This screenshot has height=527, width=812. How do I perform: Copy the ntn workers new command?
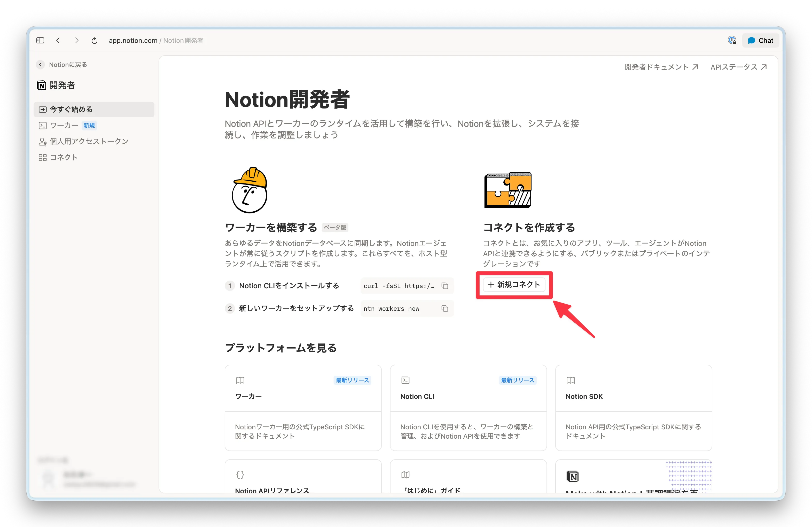coord(444,308)
